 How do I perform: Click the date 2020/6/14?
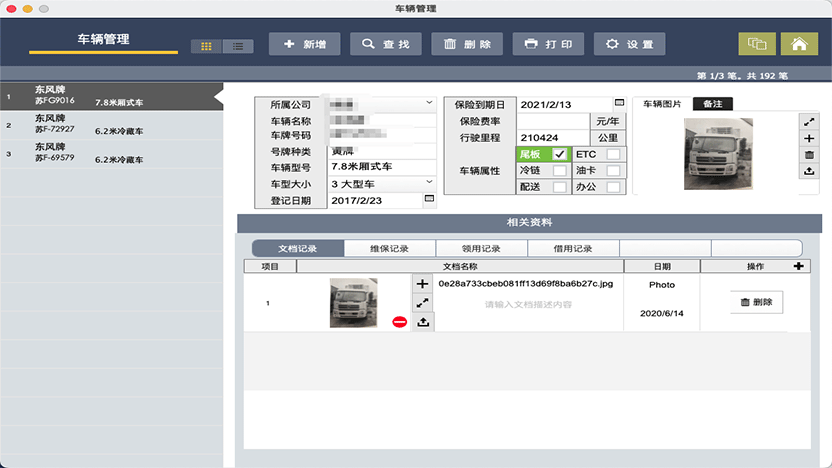pyautogui.click(x=662, y=314)
